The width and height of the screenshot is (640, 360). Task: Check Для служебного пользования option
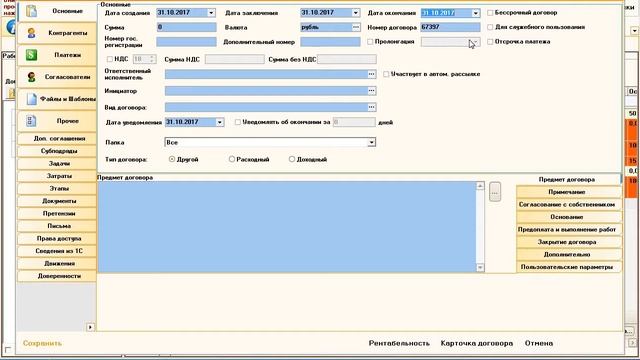tap(490, 27)
